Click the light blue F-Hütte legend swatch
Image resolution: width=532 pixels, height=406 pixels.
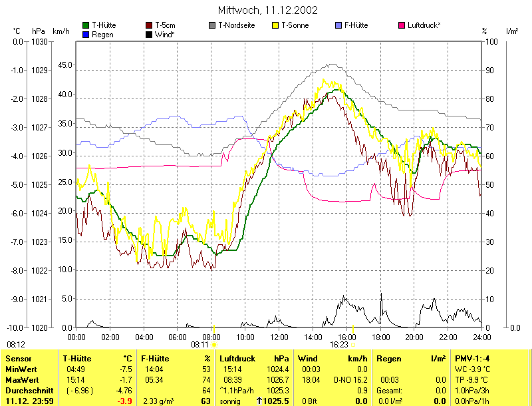point(339,25)
